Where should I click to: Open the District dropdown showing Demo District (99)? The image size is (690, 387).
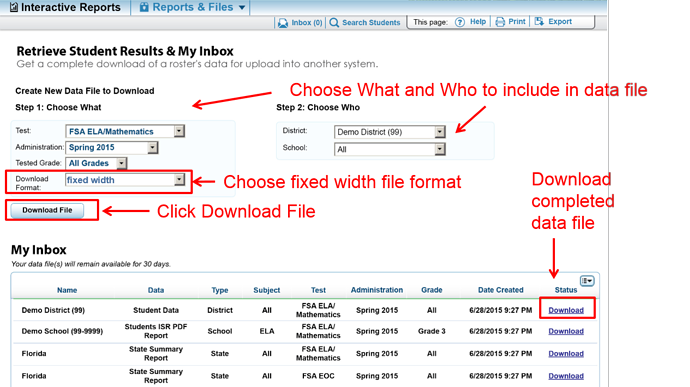tap(390, 132)
